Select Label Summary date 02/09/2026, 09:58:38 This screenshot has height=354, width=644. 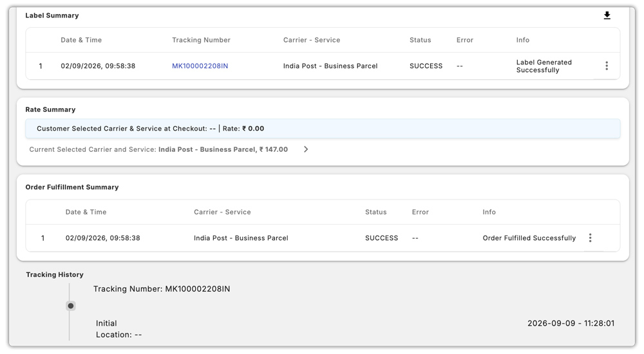(98, 66)
